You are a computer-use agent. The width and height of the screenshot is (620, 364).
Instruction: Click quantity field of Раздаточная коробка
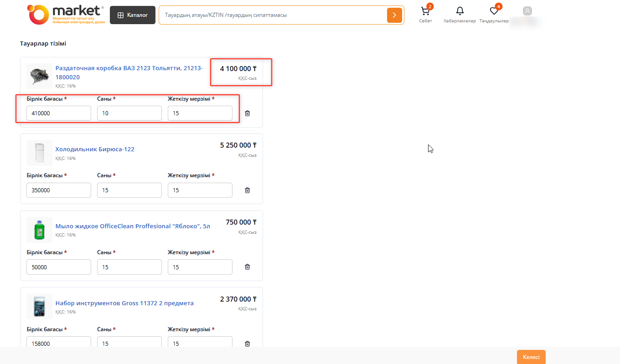tap(129, 113)
